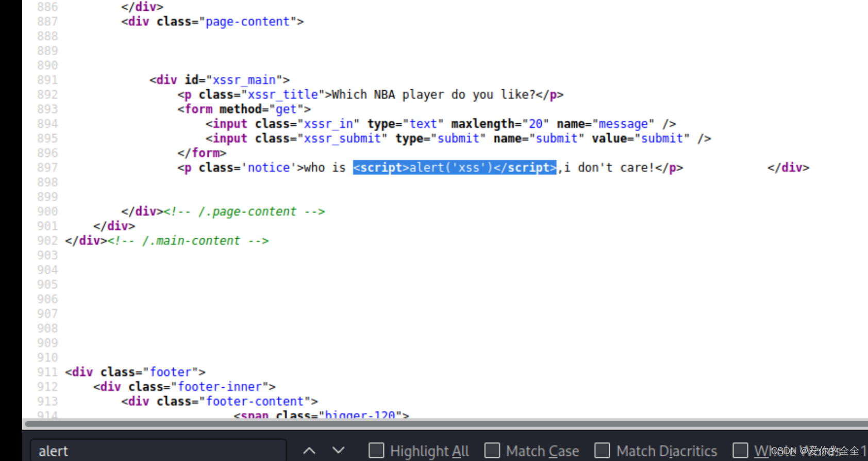Screen dimensions: 868x461
Task: Click the name value "message"
Action: tap(623, 124)
